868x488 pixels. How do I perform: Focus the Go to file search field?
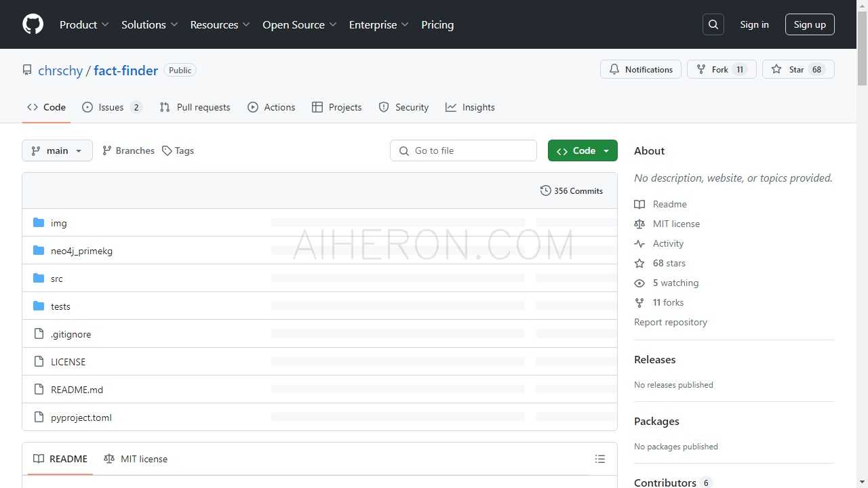pyautogui.click(x=463, y=150)
